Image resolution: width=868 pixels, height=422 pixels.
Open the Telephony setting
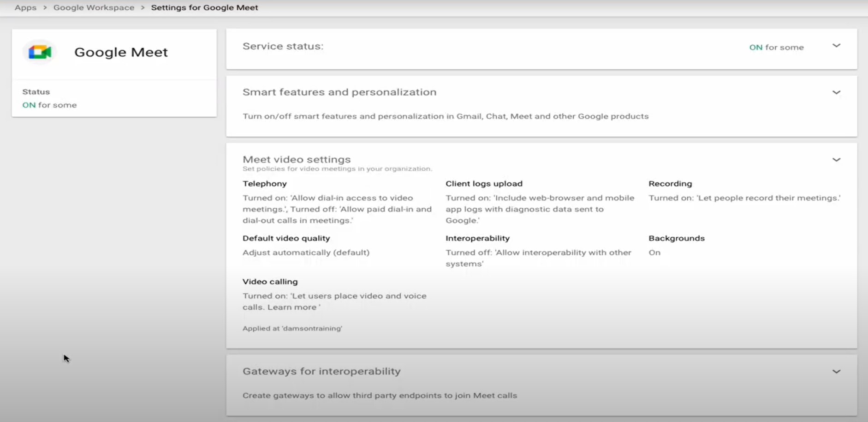(265, 183)
